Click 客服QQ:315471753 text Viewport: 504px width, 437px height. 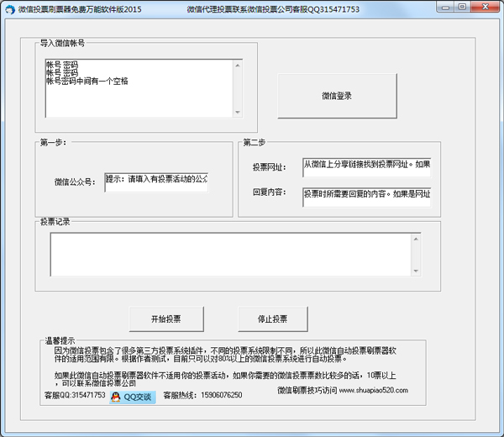[75, 395]
